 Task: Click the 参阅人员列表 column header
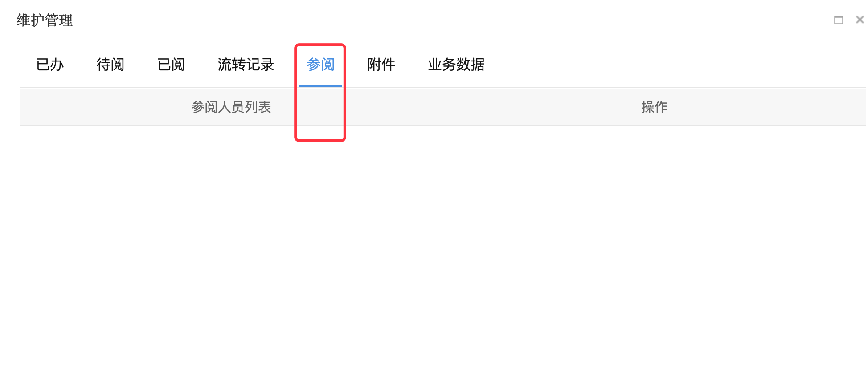(x=231, y=107)
